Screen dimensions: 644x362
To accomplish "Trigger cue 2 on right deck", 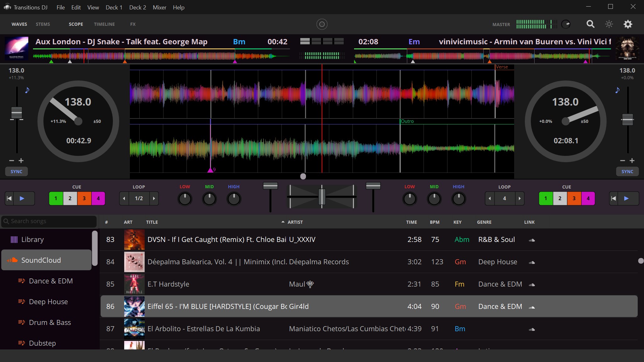I will tap(560, 199).
